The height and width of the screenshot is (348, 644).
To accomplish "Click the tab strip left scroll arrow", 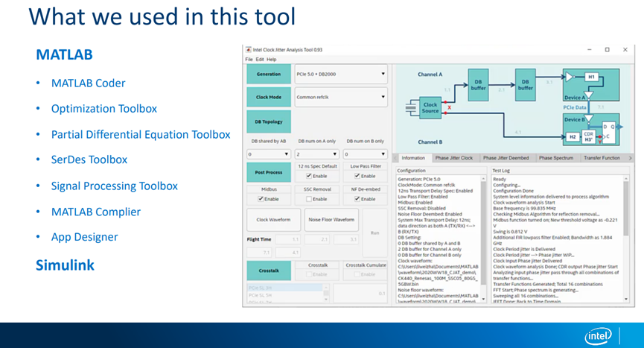I will click(x=396, y=158).
